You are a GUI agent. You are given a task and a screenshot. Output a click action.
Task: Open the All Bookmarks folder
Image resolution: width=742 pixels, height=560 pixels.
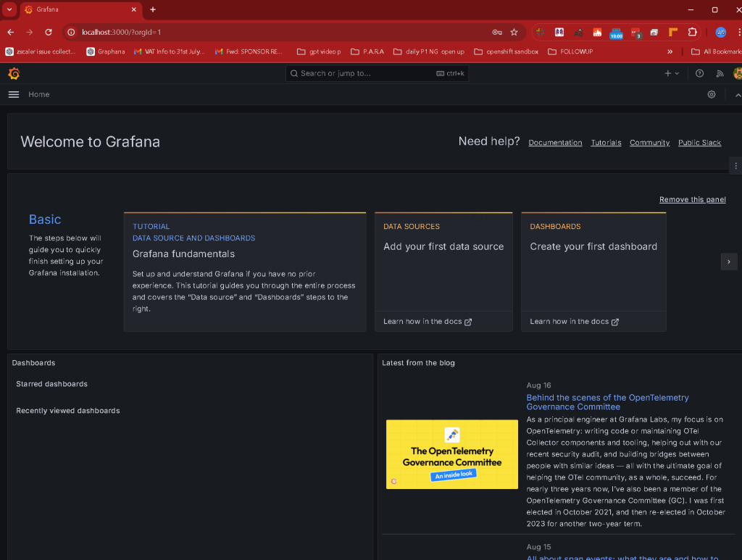pyautogui.click(x=716, y=51)
